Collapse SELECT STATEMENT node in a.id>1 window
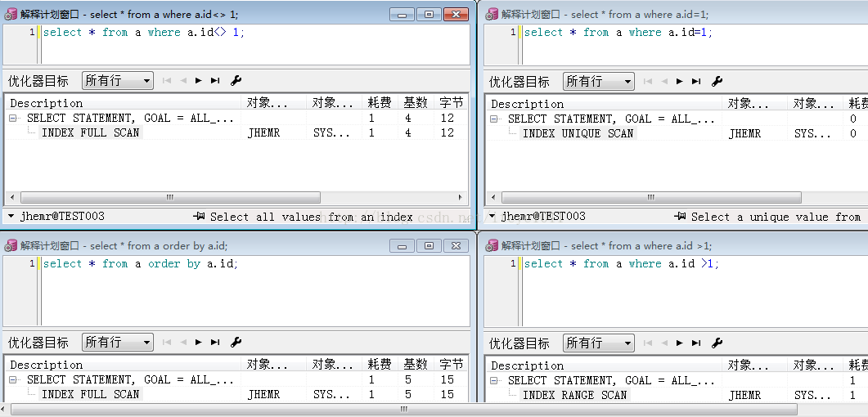The image size is (868, 417). pos(495,380)
